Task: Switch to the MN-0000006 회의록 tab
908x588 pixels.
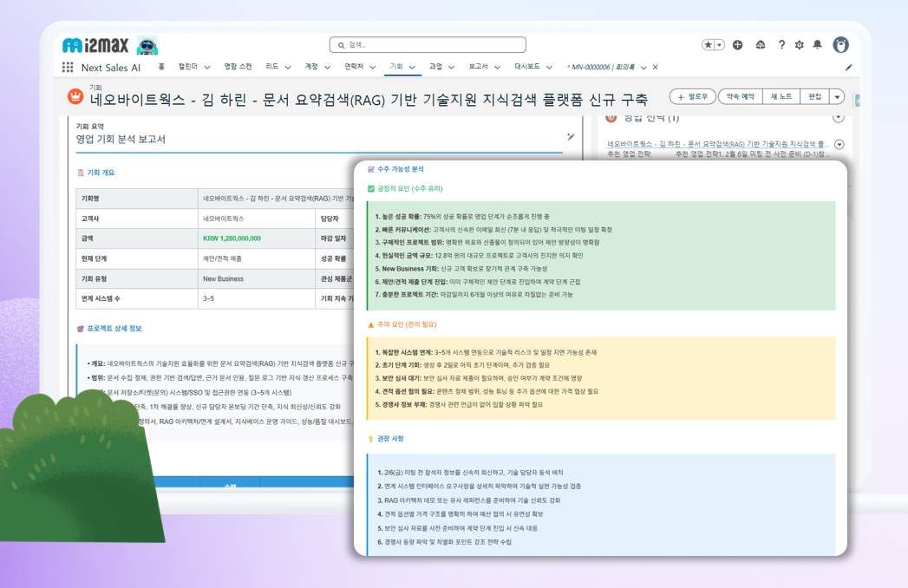Action: click(x=601, y=67)
